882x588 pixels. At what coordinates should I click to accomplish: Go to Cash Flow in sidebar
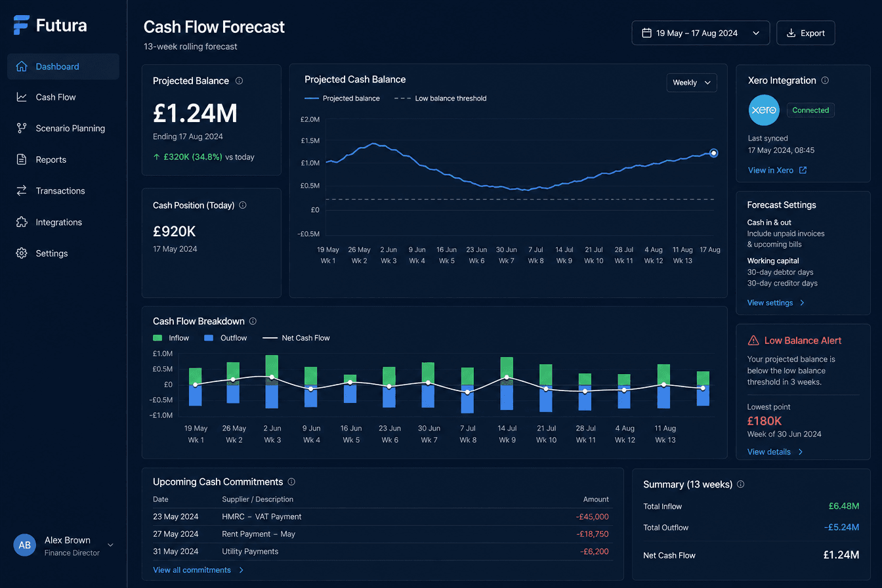(63, 97)
